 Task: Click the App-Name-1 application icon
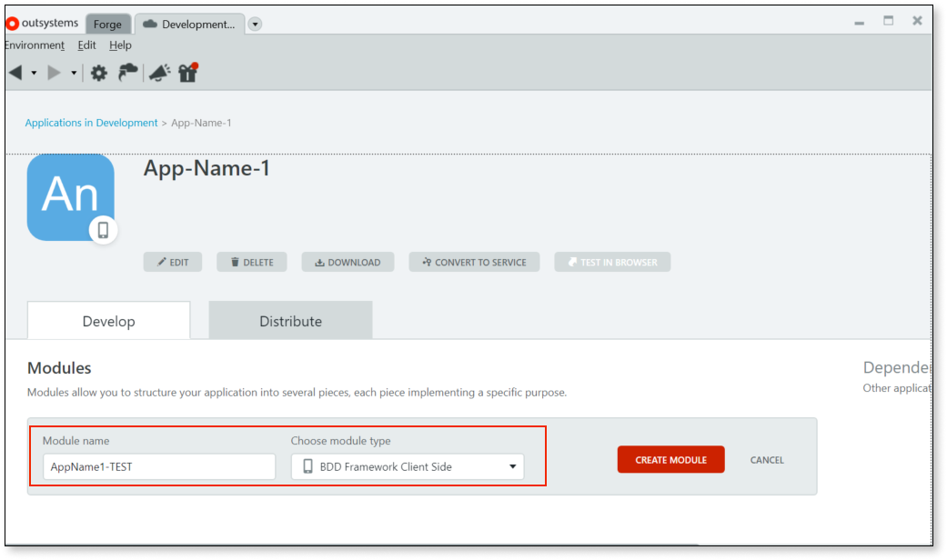pos(71,197)
